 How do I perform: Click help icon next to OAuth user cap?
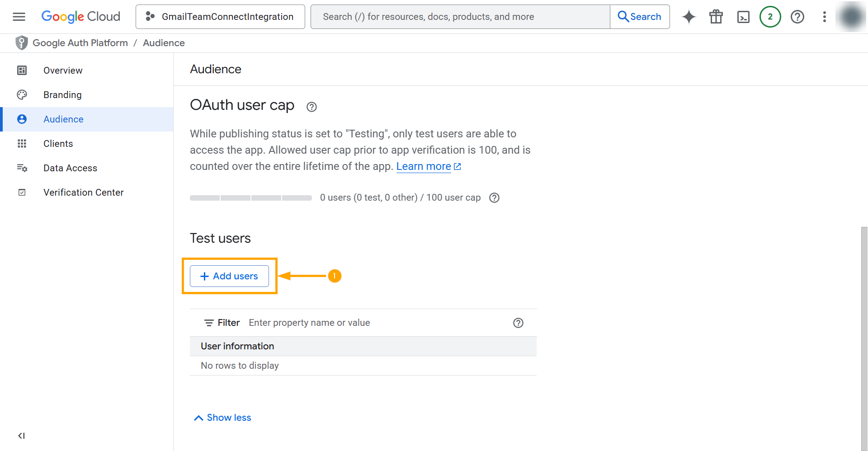(311, 107)
